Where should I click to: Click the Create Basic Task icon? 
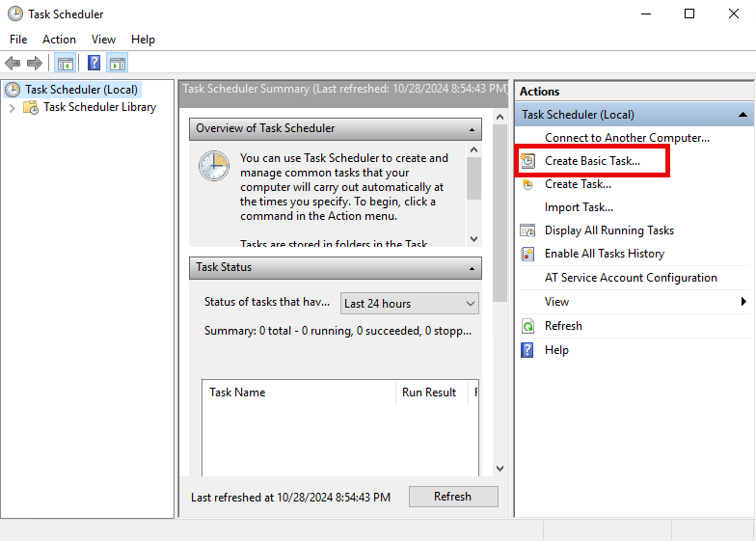click(x=527, y=161)
